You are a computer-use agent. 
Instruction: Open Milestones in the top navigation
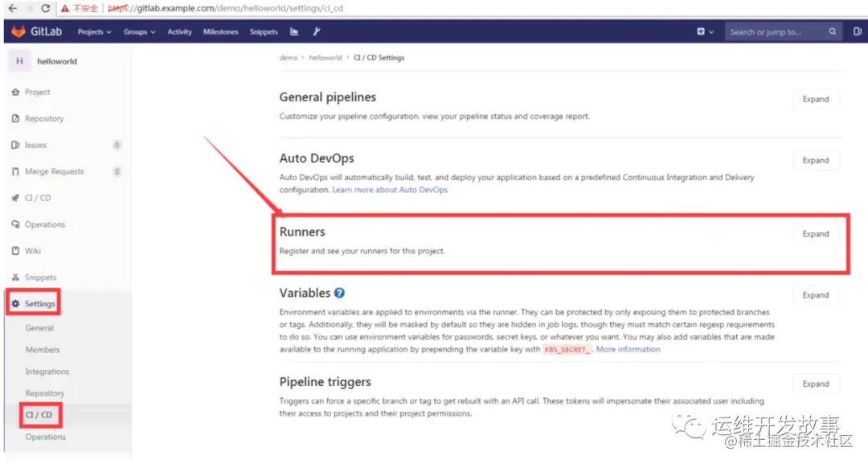coord(220,32)
